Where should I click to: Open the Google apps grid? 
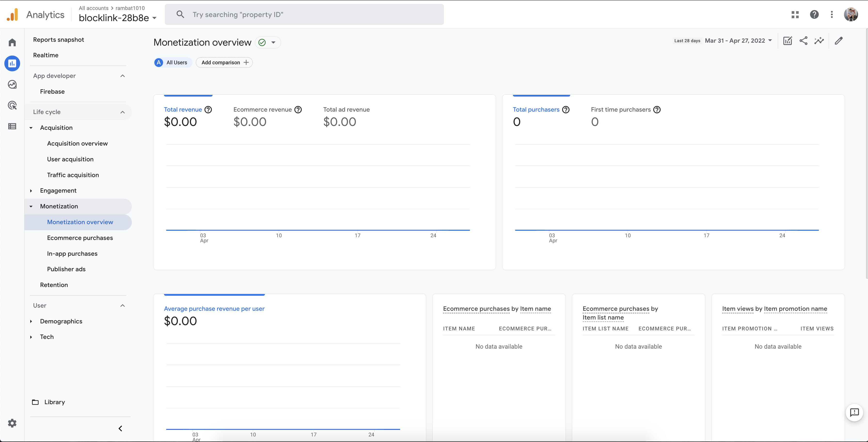[x=795, y=15]
